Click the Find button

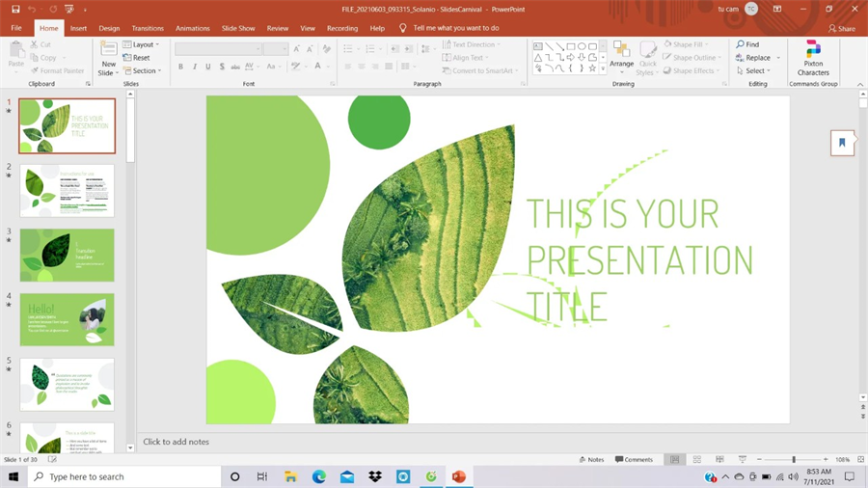747,44
